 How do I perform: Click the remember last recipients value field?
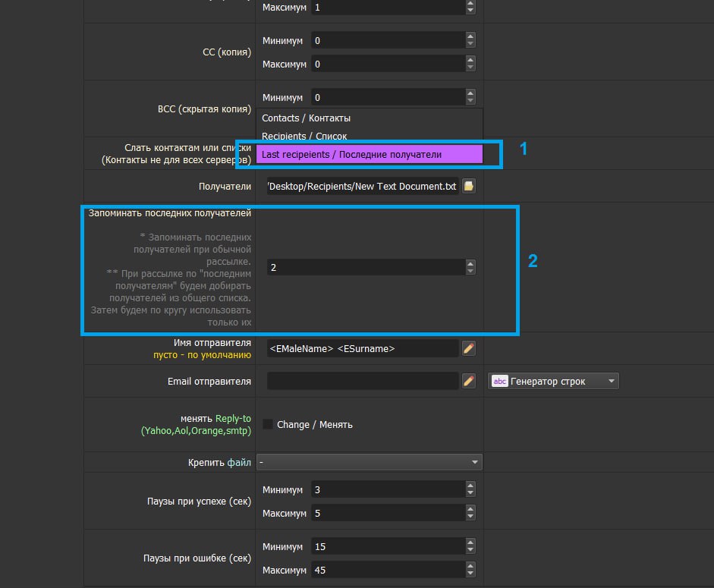[366, 267]
